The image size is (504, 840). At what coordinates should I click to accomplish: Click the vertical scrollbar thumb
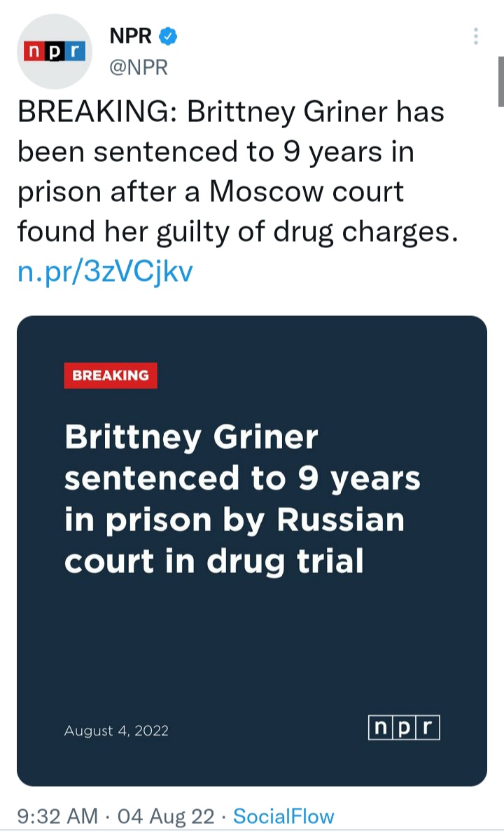tap(500, 81)
